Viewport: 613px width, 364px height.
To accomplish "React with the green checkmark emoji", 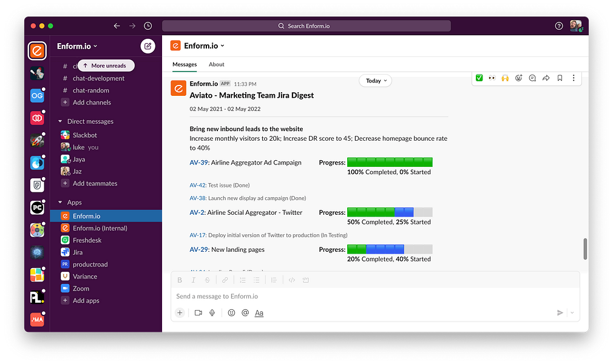I will [x=479, y=78].
